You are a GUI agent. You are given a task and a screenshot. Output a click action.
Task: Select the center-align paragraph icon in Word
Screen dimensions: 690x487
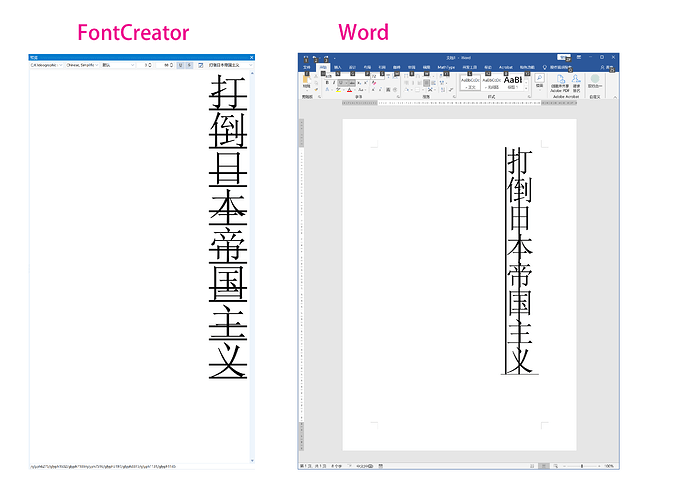click(x=413, y=83)
